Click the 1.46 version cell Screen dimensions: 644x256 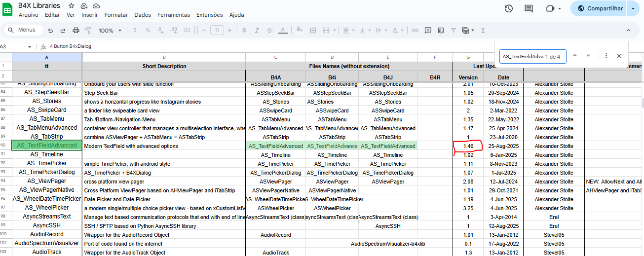click(x=468, y=146)
